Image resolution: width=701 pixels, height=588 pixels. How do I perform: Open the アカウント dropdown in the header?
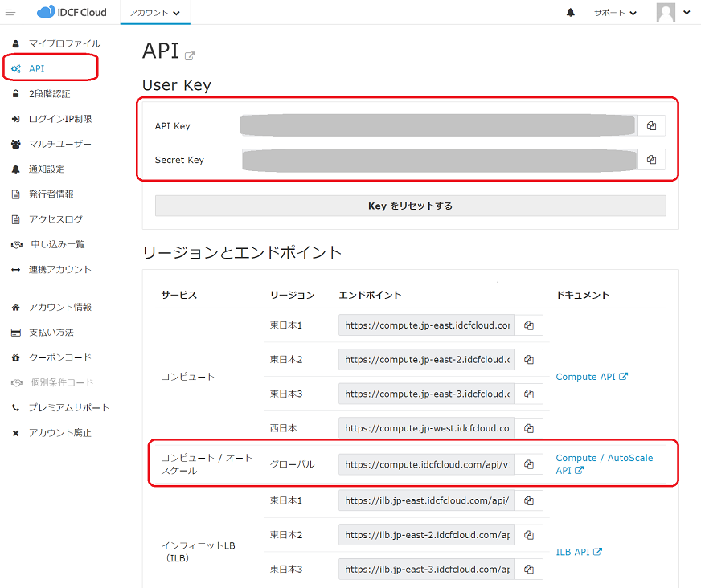tap(154, 12)
